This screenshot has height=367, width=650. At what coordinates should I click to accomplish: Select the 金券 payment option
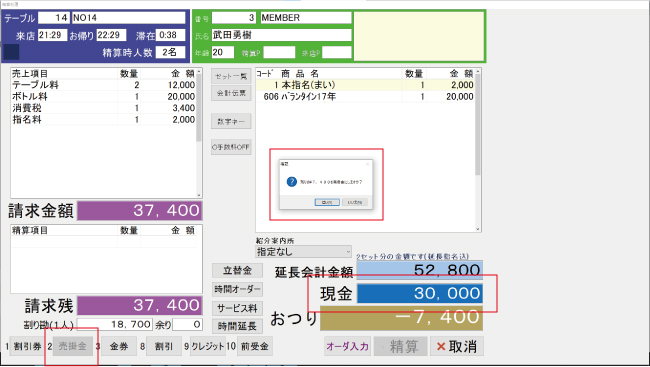tap(119, 346)
